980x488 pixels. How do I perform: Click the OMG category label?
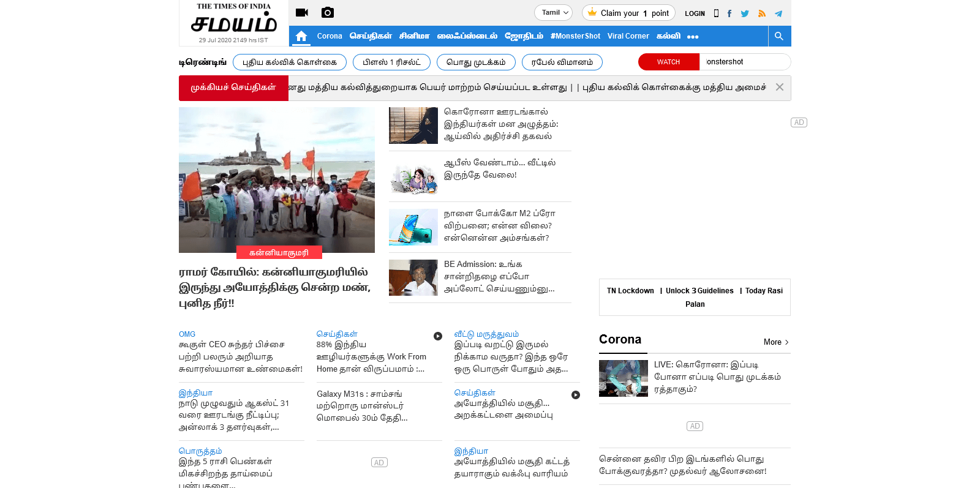point(187,334)
